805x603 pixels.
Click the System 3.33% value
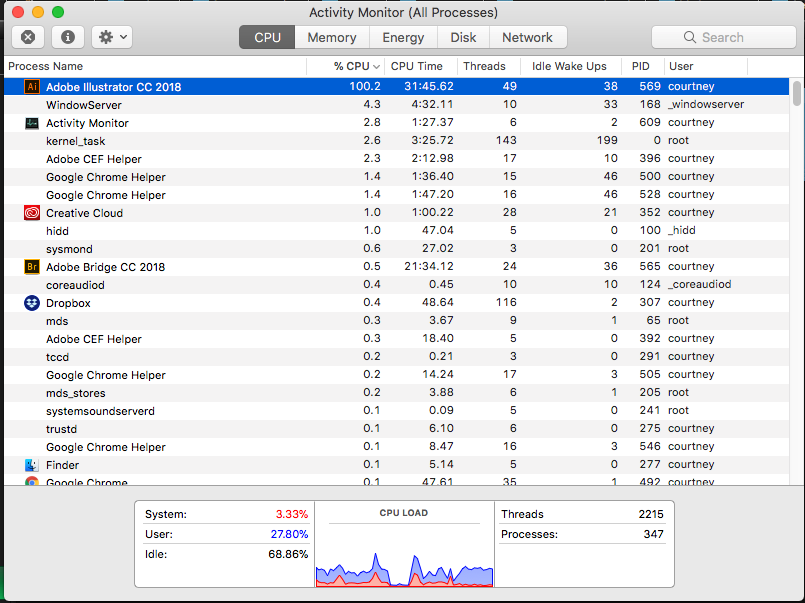pos(292,514)
